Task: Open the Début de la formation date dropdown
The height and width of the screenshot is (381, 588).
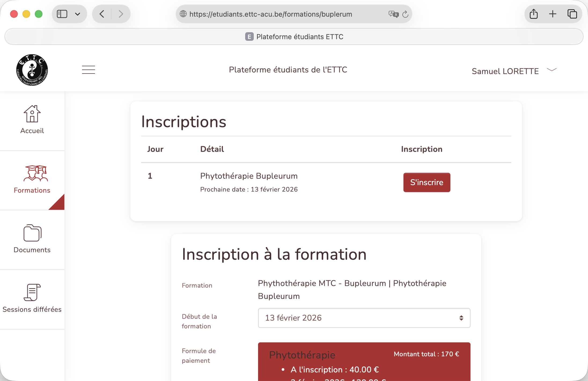Action: (364, 318)
